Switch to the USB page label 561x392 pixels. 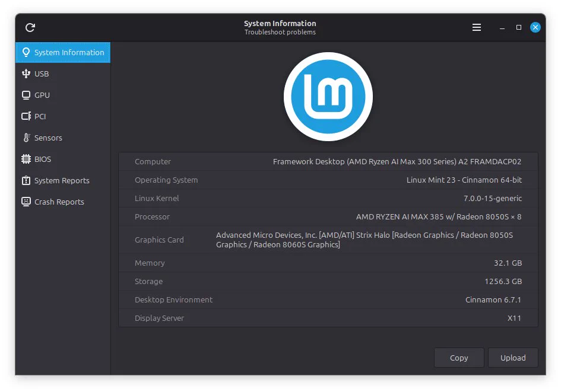click(x=42, y=74)
